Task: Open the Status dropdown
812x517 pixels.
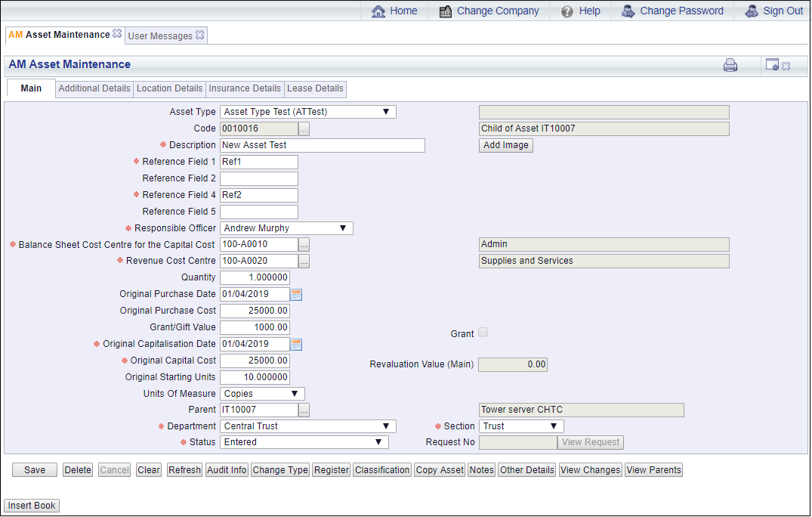Action: [304, 442]
